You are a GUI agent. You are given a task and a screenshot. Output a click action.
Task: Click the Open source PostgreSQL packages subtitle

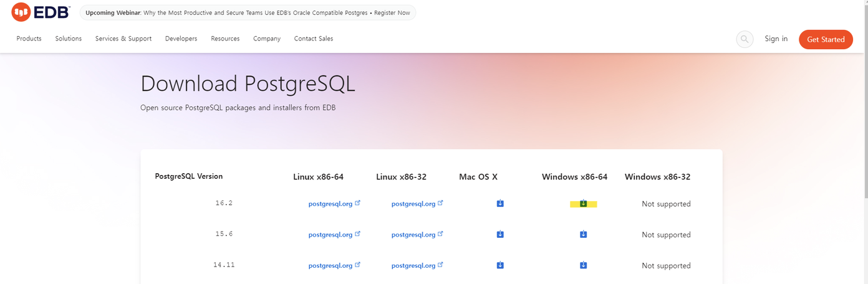(238, 108)
